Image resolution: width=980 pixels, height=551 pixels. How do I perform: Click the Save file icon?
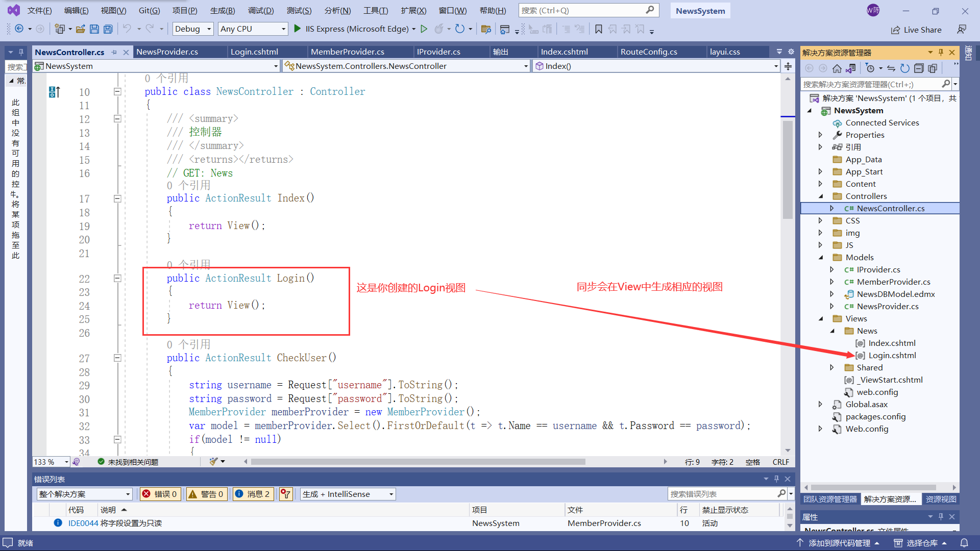coord(94,29)
